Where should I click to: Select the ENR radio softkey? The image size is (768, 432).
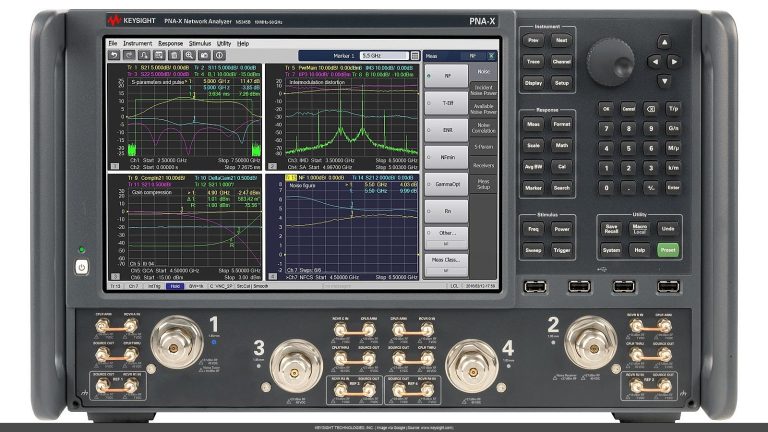446,130
